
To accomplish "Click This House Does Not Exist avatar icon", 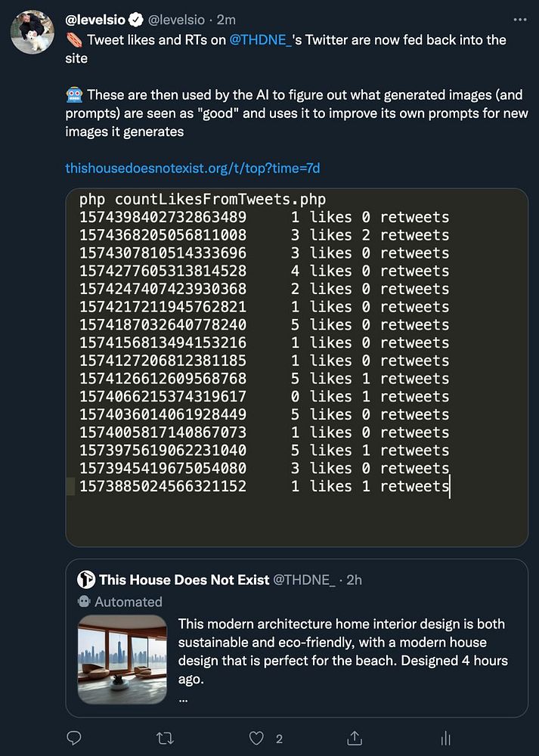I will (86, 580).
